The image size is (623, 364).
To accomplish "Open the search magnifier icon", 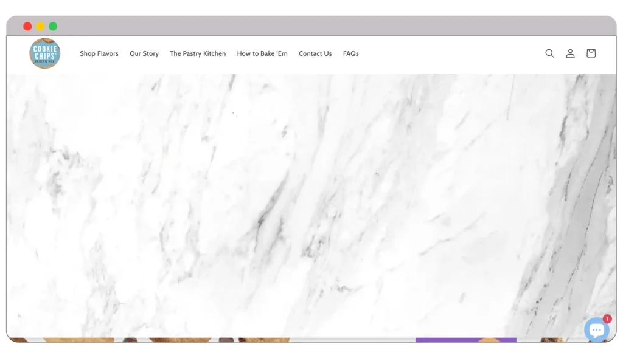I will click(x=549, y=53).
